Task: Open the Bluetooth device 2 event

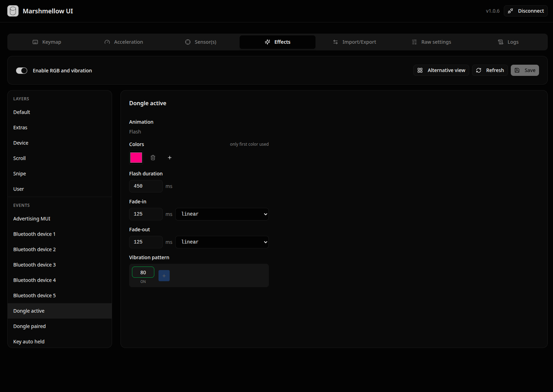Action: click(60, 249)
